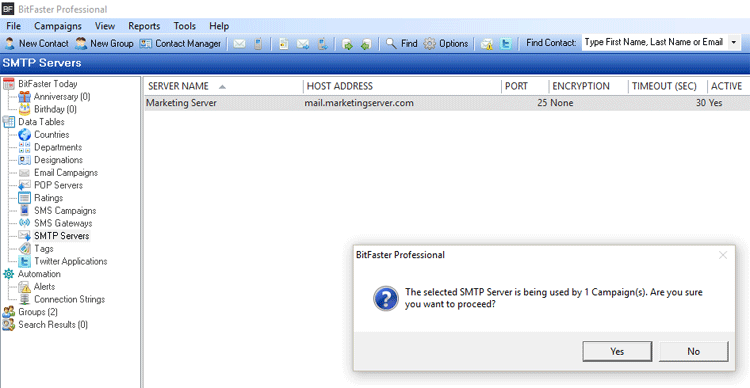Viewport: 750px width, 388px height.
Task: Open the Contact Manager
Action: 180,44
